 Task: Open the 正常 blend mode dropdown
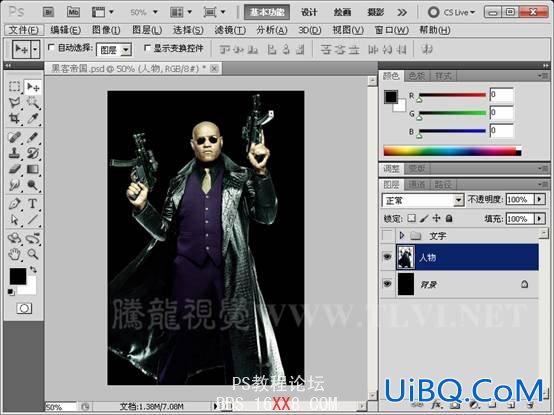tap(458, 200)
